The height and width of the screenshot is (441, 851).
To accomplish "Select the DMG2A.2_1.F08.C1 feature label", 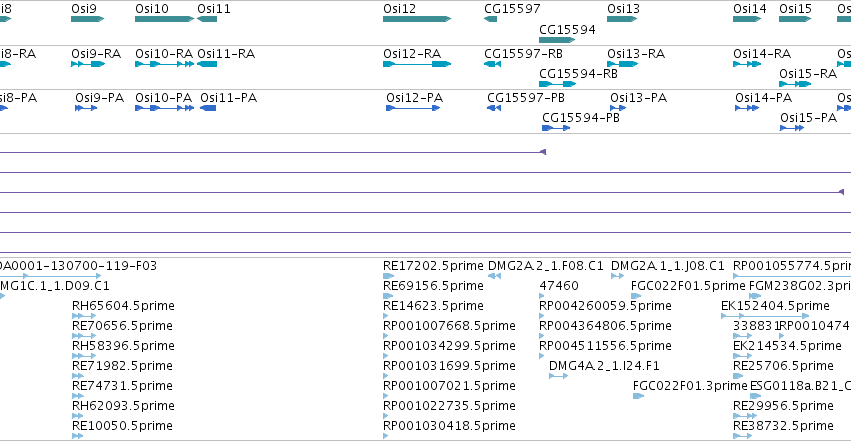I will 545,266.
